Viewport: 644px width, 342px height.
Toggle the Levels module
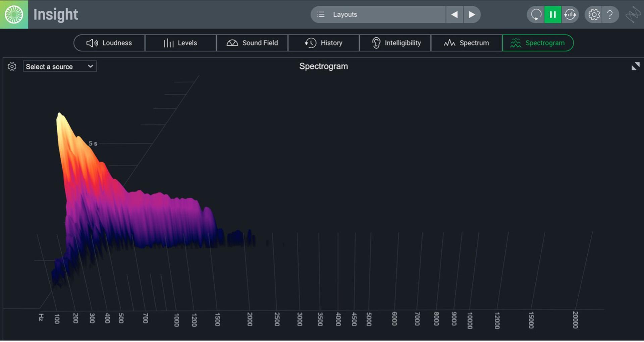coord(180,43)
